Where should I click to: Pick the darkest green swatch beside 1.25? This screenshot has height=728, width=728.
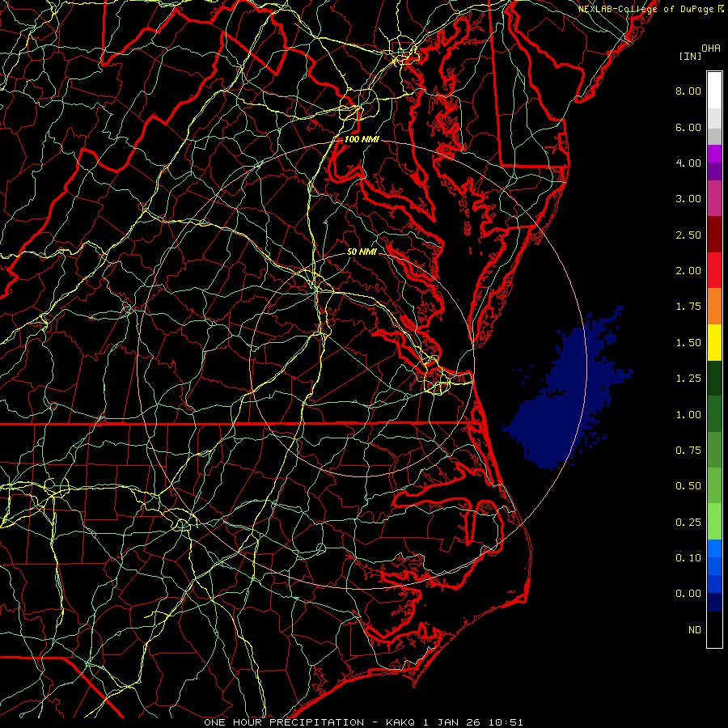[714, 378]
